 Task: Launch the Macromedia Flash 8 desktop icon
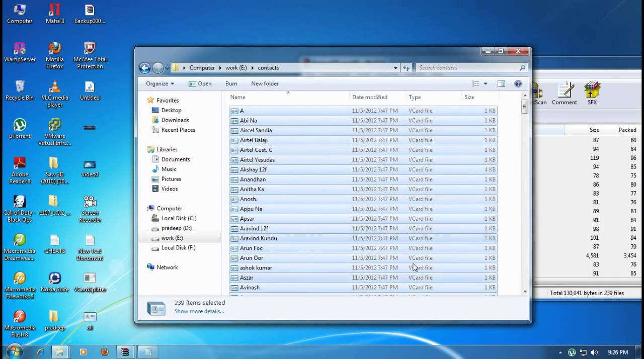coord(20,324)
